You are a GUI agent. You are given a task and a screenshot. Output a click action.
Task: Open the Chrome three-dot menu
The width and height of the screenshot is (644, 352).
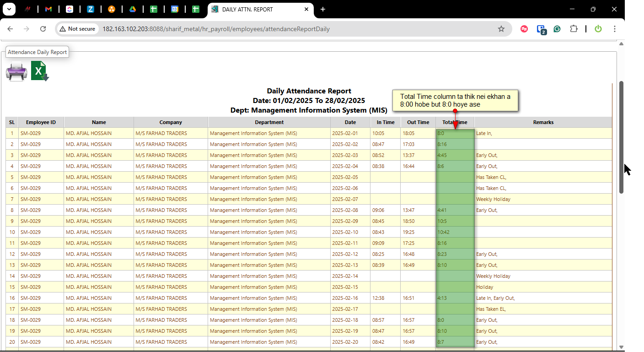pyautogui.click(x=614, y=29)
